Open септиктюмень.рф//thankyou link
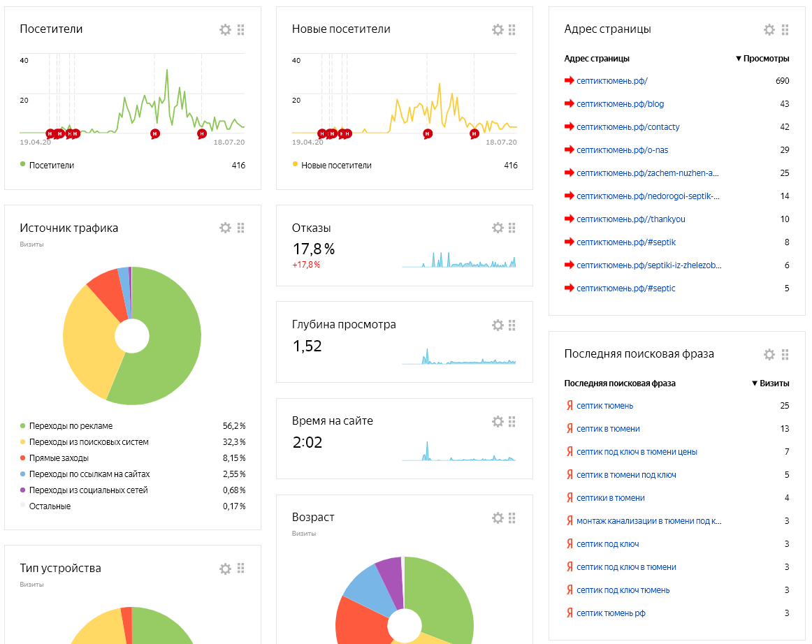812x644 pixels. pyautogui.click(x=631, y=219)
